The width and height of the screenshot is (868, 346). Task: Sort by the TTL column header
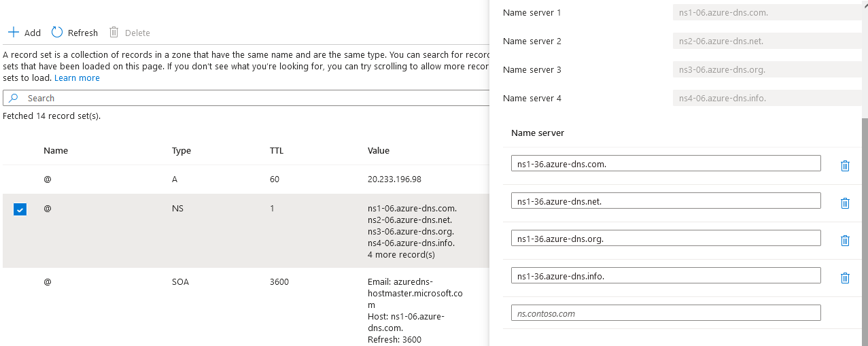tap(277, 151)
